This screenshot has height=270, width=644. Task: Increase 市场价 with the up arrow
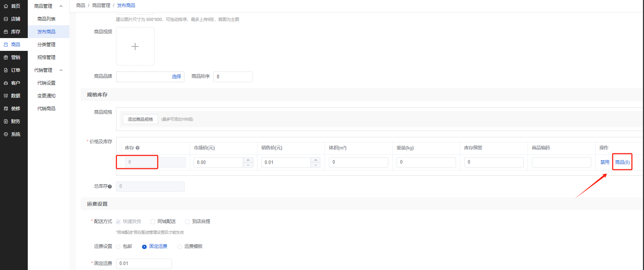coord(248,160)
